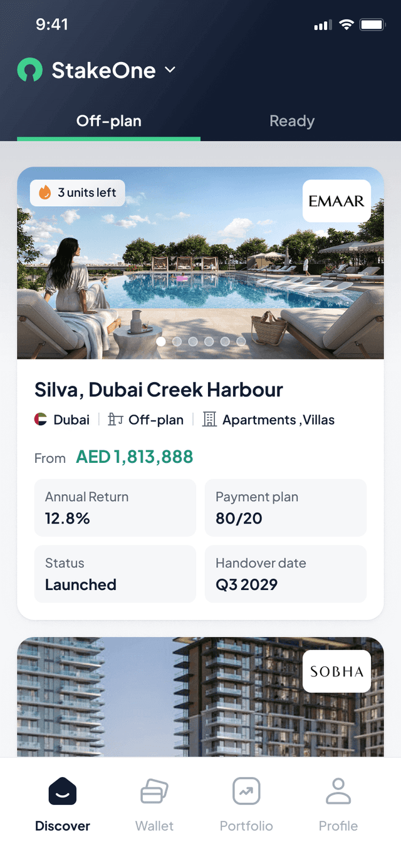Tap the crane icon beside Off-plan
Screen dimensions: 401x868
(x=115, y=420)
